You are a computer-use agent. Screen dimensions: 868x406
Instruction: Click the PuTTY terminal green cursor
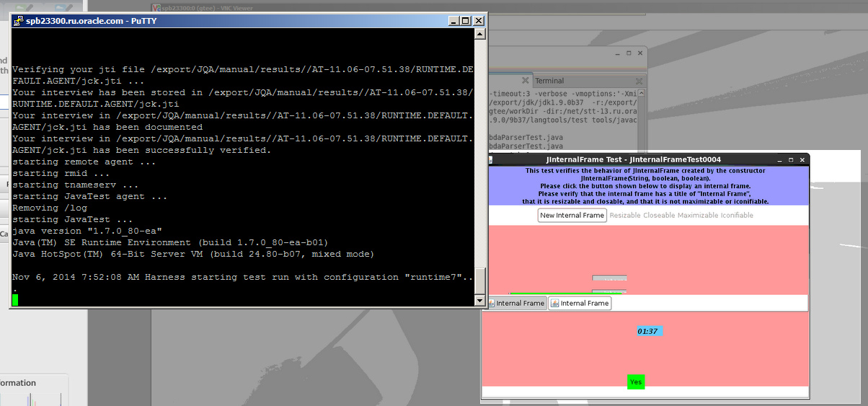(16, 300)
